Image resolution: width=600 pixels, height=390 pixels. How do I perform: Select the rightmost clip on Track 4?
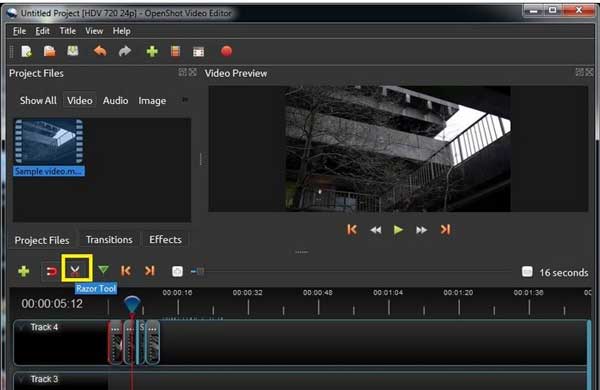tap(153, 342)
